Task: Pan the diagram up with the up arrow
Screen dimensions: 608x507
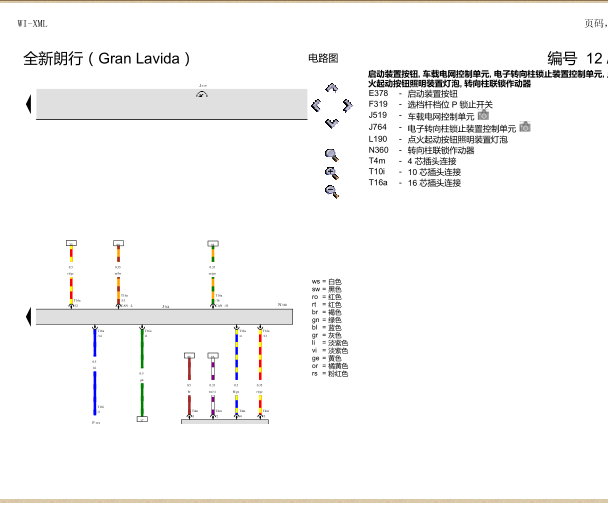Action: pyautogui.click(x=332, y=88)
